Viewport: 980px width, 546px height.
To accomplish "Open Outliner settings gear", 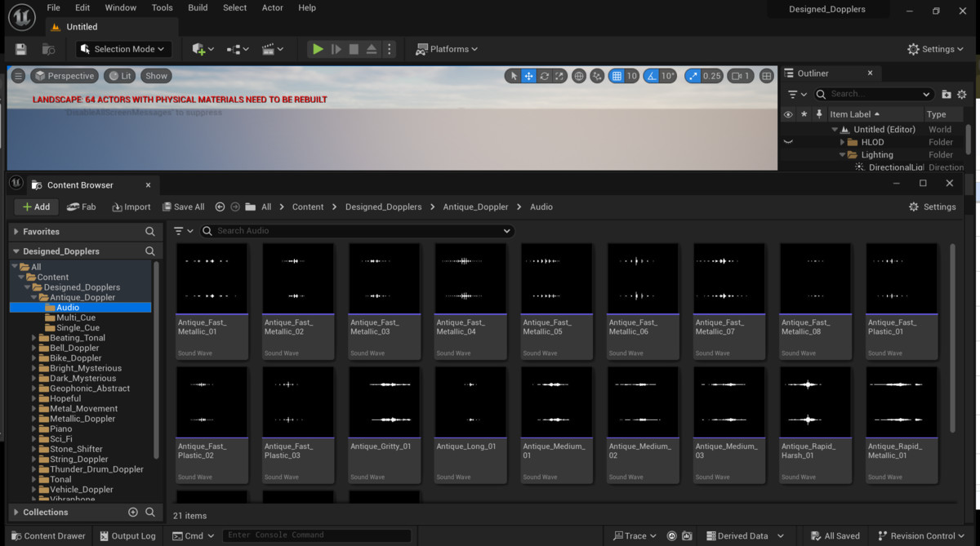I will click(x=961, y=94).
